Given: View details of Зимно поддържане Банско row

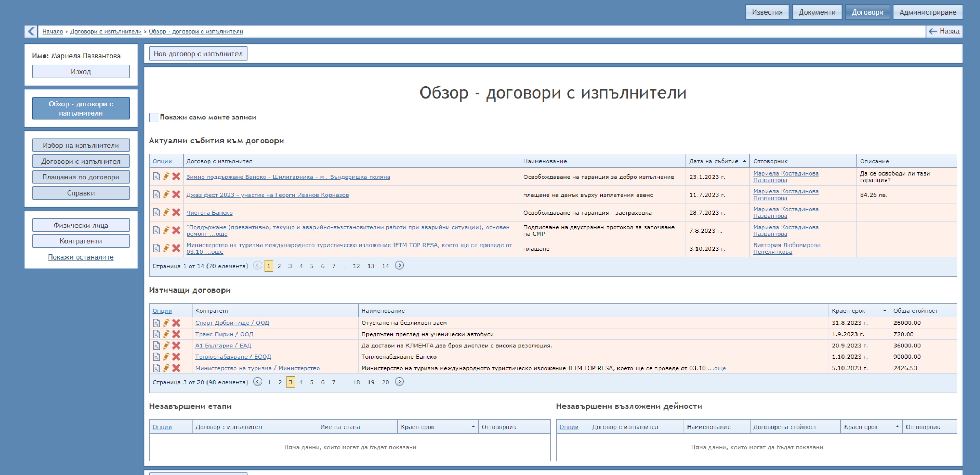Looking at the screenshot, I should 156,177.
